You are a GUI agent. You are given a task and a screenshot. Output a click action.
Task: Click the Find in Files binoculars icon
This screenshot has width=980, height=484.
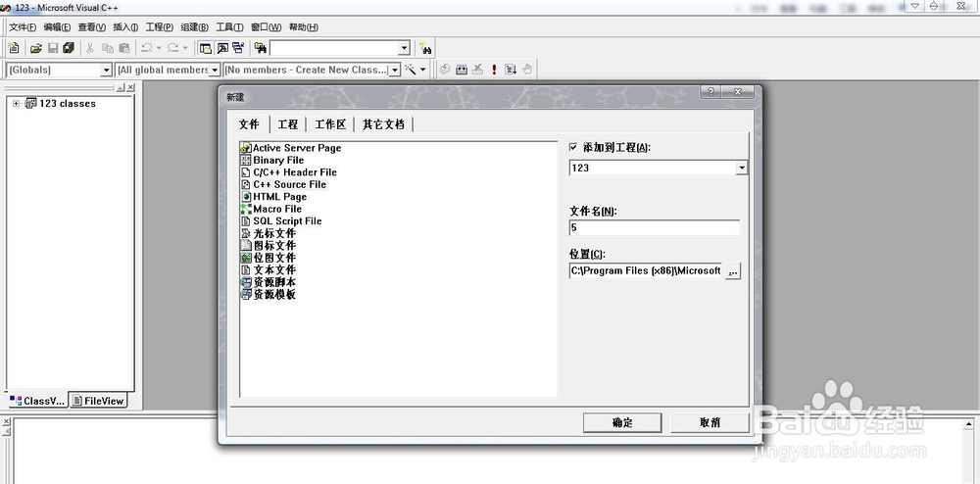(x=261, y=48)
